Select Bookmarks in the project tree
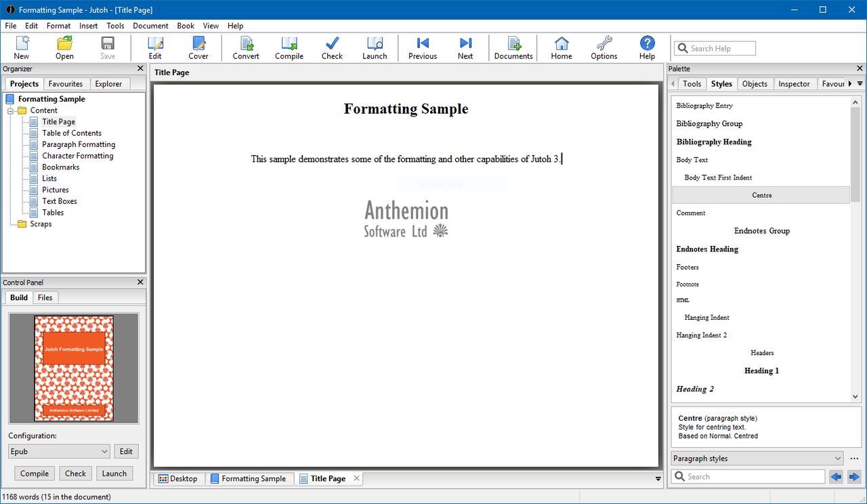The width and height of the screenshot is (867, 504). (x=61, y=167)
